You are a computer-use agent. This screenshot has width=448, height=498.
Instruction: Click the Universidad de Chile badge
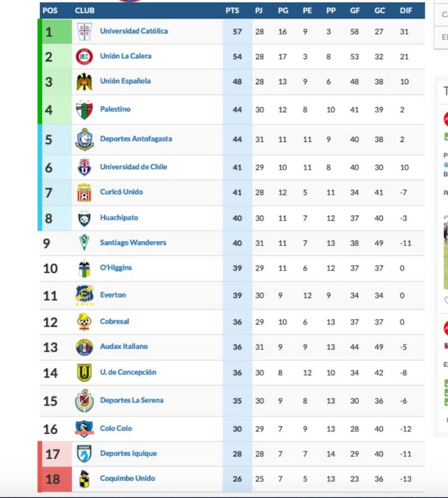(84, 167)
